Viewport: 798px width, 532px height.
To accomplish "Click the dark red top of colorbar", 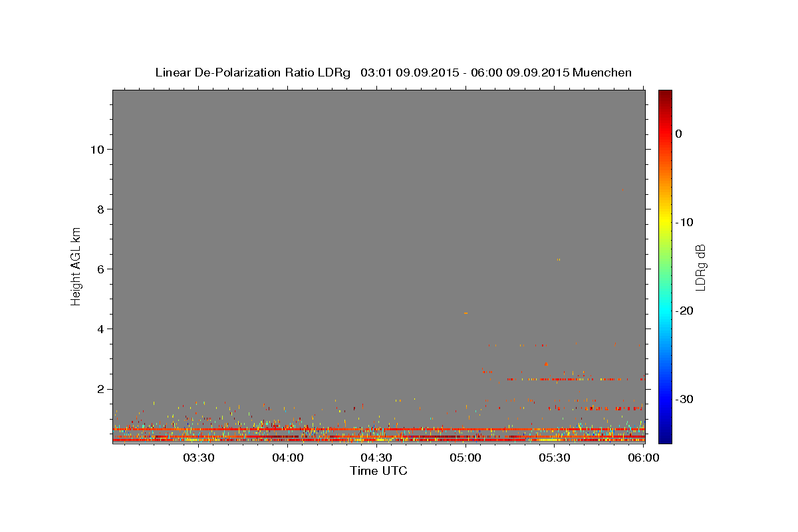I will pyautogui.click(x=665, y=95).
